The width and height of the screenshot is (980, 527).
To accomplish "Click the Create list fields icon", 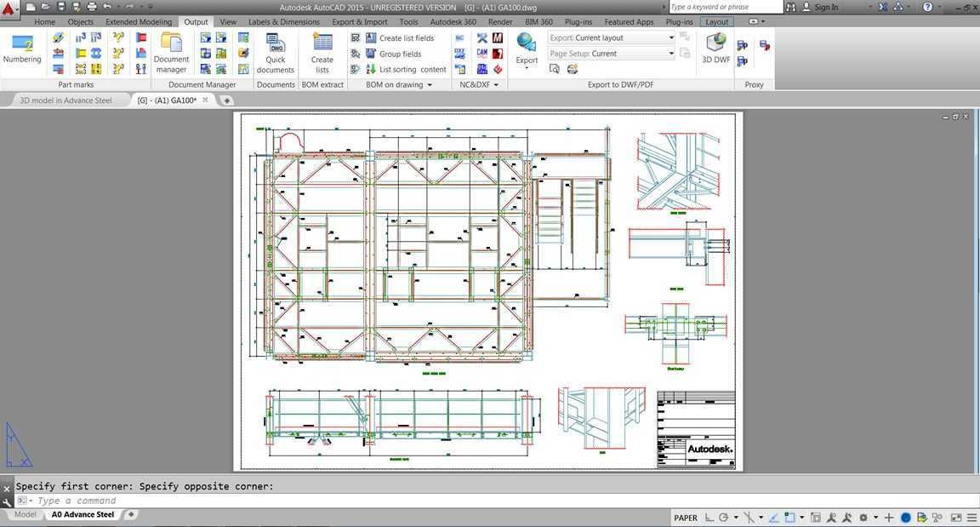I will click(371, 38).
